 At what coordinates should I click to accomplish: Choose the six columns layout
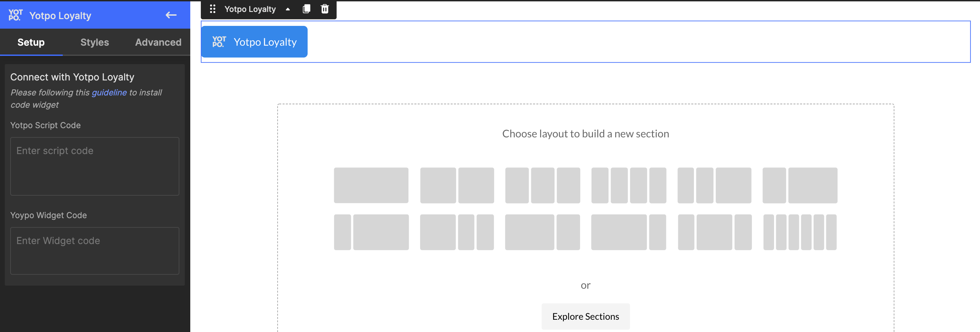coord(800,232)
